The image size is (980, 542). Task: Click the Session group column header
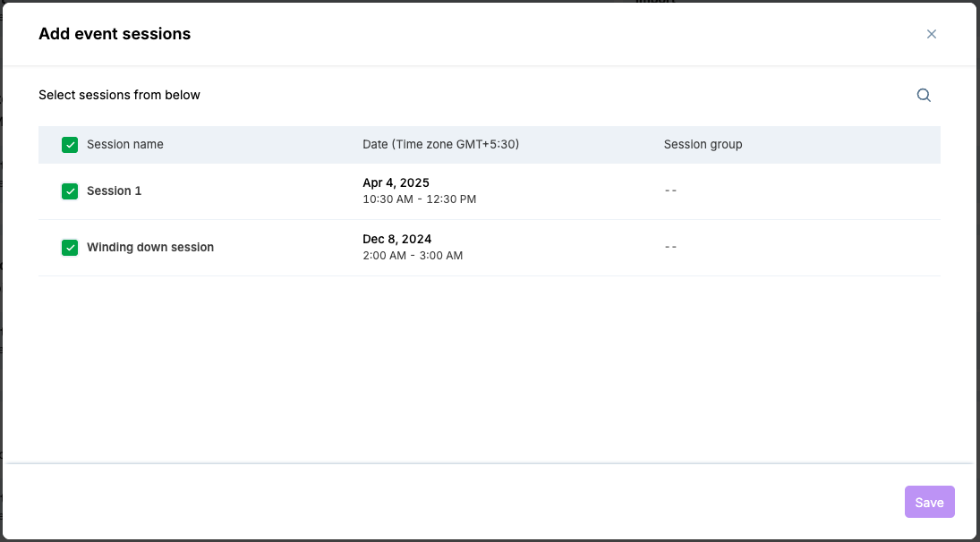click(x=703, y=145)
